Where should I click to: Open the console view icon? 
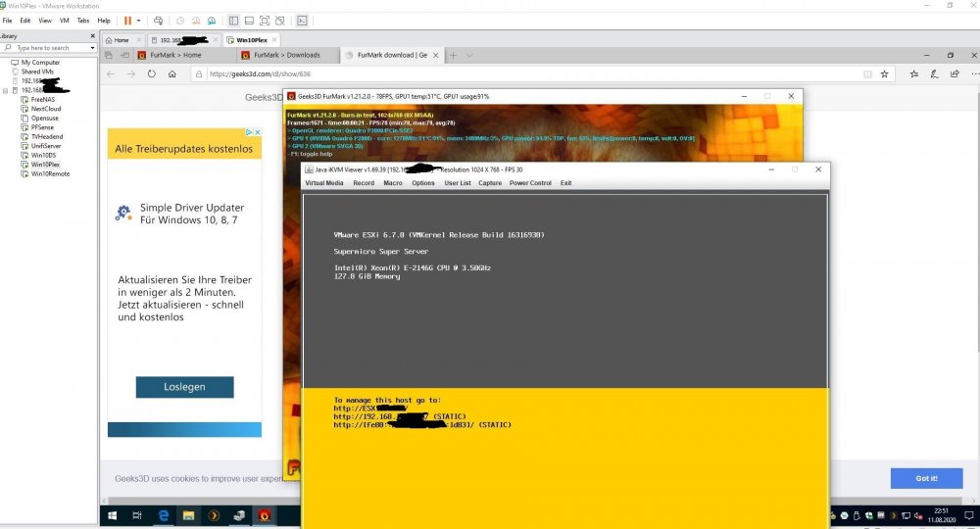click(x=302, y=21)
